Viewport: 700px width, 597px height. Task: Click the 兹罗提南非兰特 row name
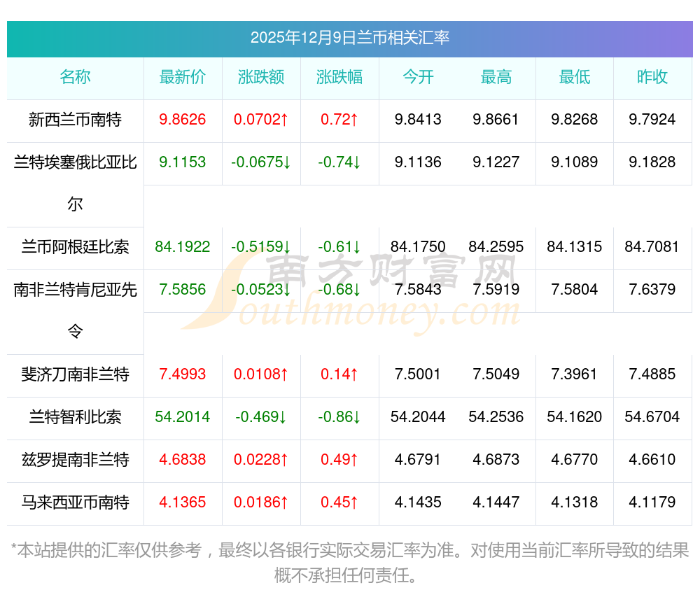(75, 460)
